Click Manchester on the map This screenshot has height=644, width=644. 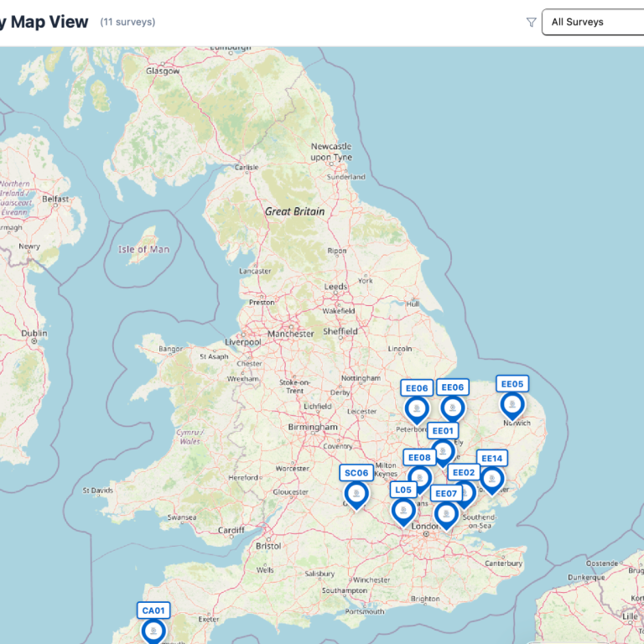pos(290,333)
